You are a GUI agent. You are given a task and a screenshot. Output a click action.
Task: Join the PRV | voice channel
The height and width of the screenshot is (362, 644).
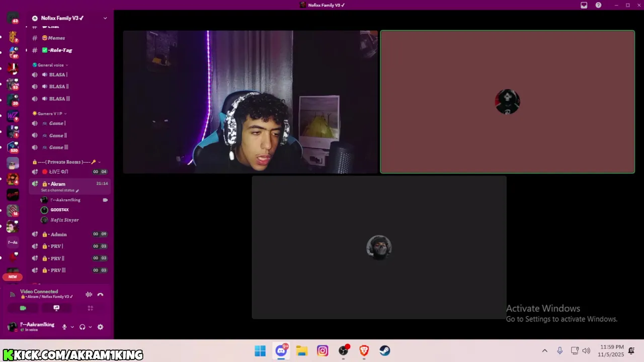pyautogui.click(x=70, y=246)
